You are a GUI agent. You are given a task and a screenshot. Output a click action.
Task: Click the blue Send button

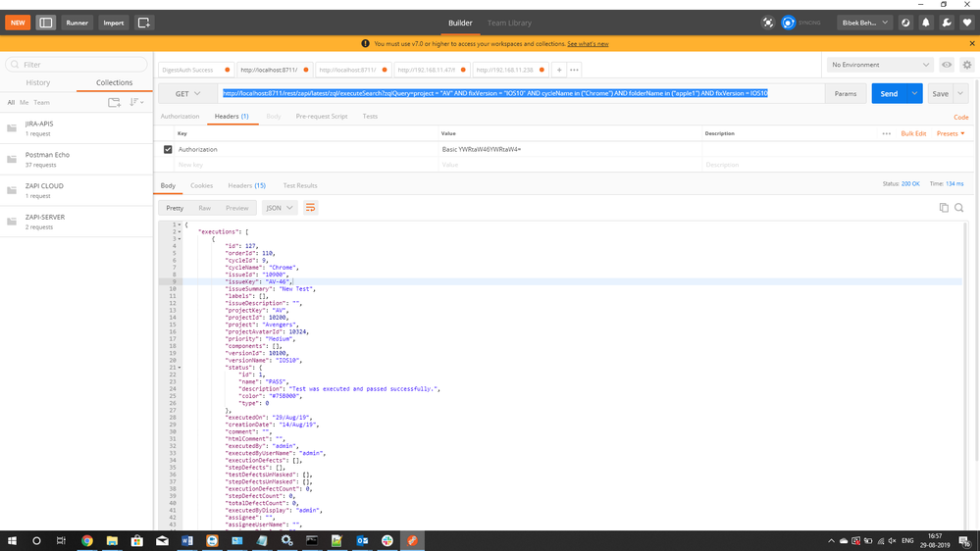click(889, 93)
